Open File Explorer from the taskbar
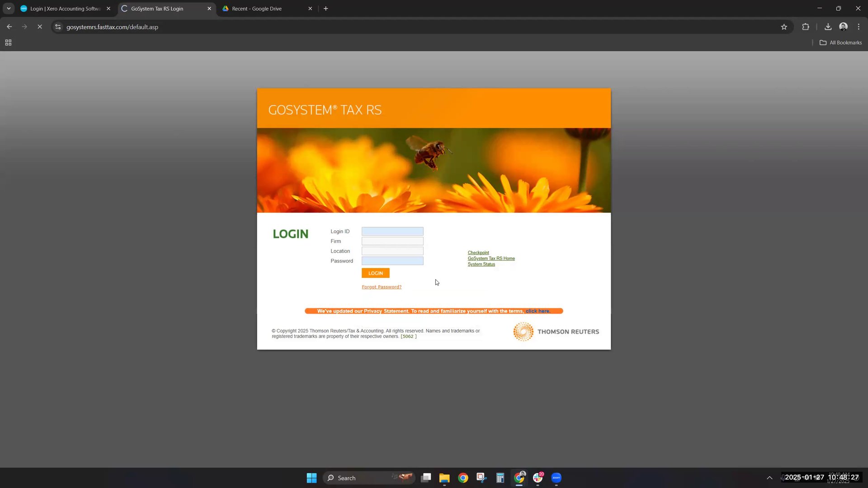Image resolution: width=868 pixels, height=488 pixels. coord(444,478)
